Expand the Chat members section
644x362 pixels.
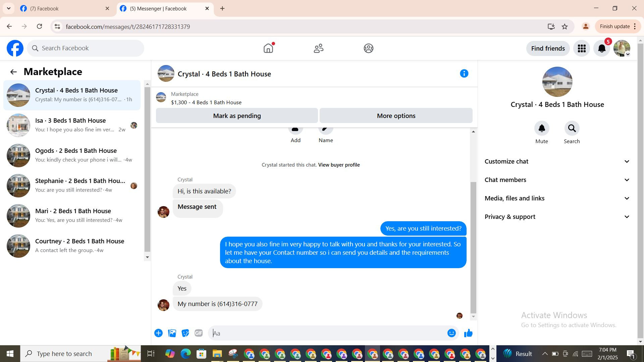[557, 180]
